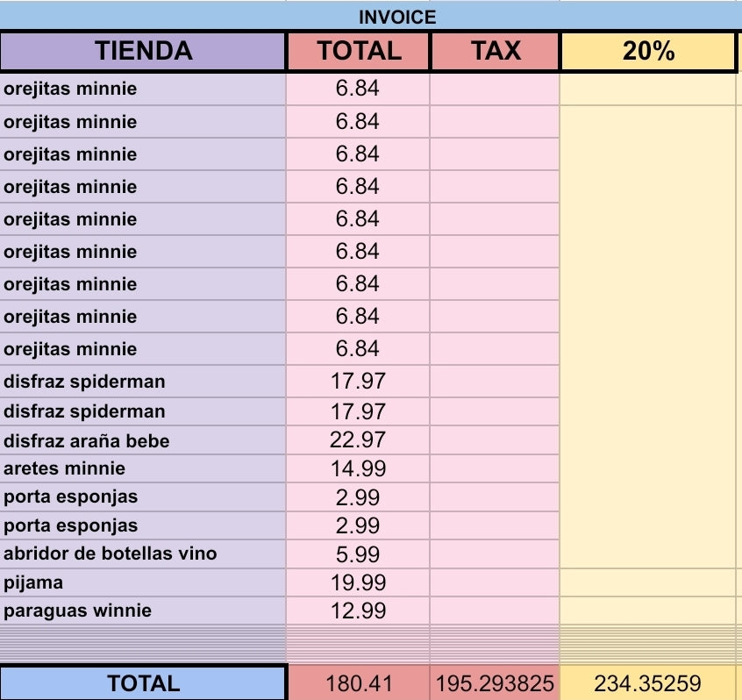Screen dimensions: 742x700
Task: Click the abridor de botellas vino cell
Action: point(144,554)
